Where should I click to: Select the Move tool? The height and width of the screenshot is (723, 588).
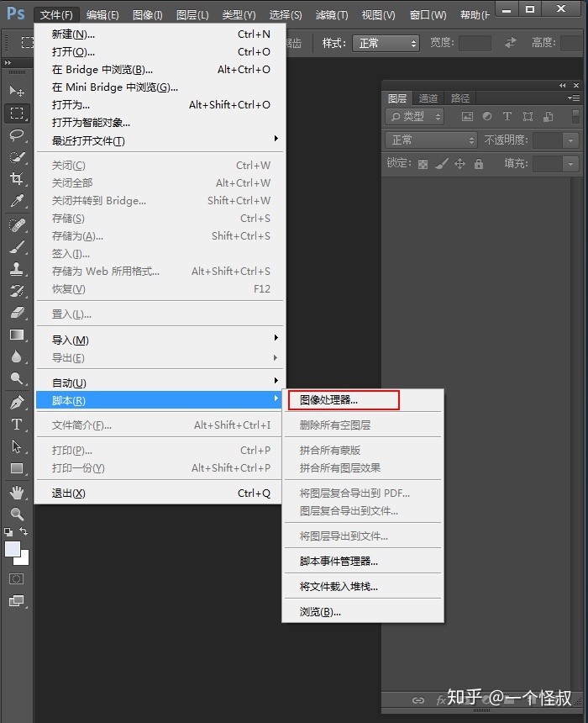[x=17, y=91]
